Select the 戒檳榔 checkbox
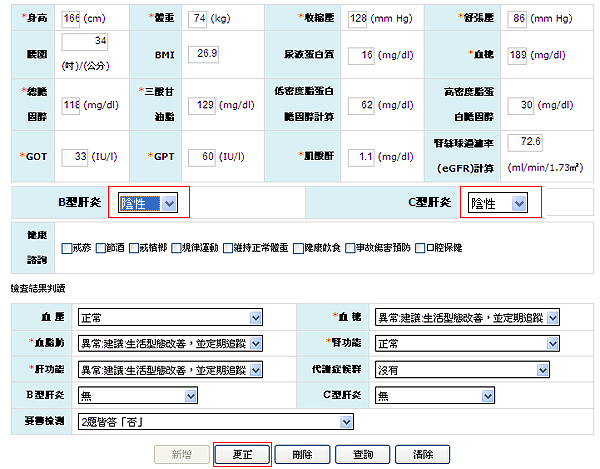 click(x=132, y=247)
